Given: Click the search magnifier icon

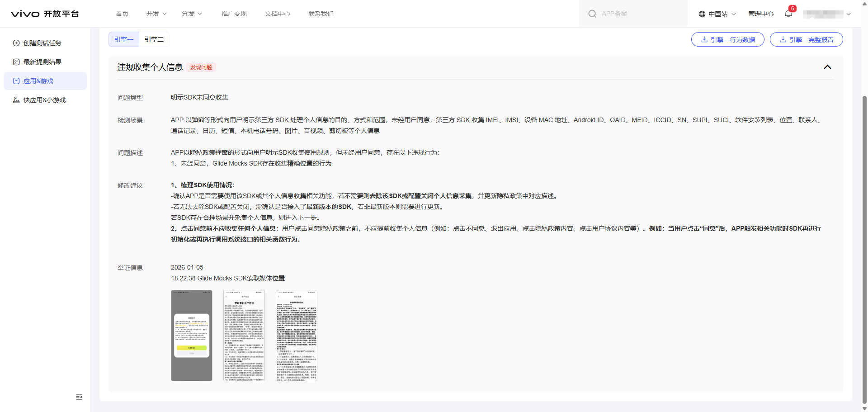Looking at the screenshot, I should coord(592,14).
